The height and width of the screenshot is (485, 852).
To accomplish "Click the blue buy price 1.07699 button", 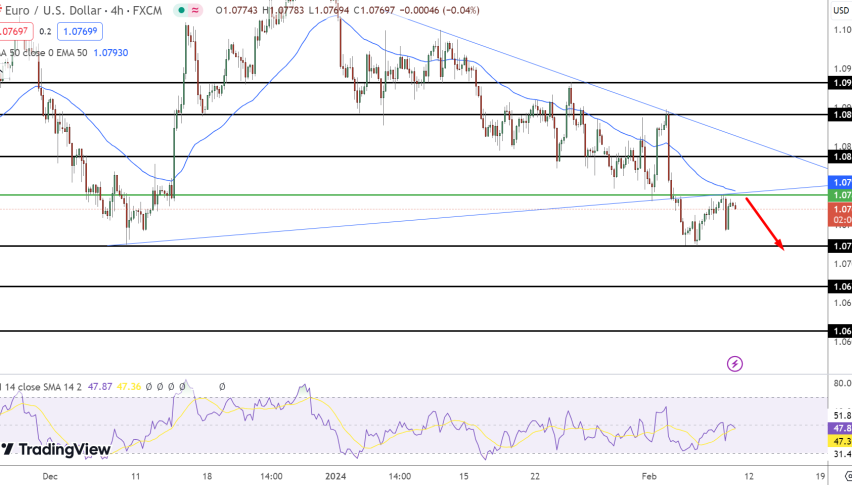I will pyautogui.click(x=80, y=32).
